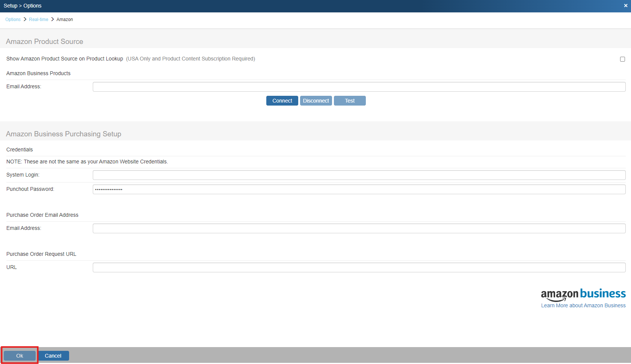Open Learn More about Amazon Business link
This screenshot has width=631, height=364.
tap(583, 305)
